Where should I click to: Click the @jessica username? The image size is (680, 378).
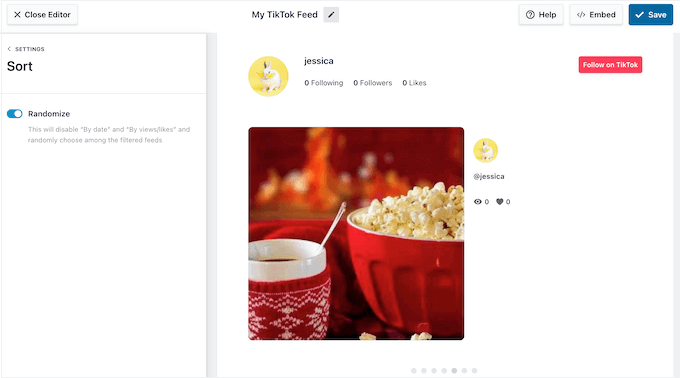tap(489, 176)
